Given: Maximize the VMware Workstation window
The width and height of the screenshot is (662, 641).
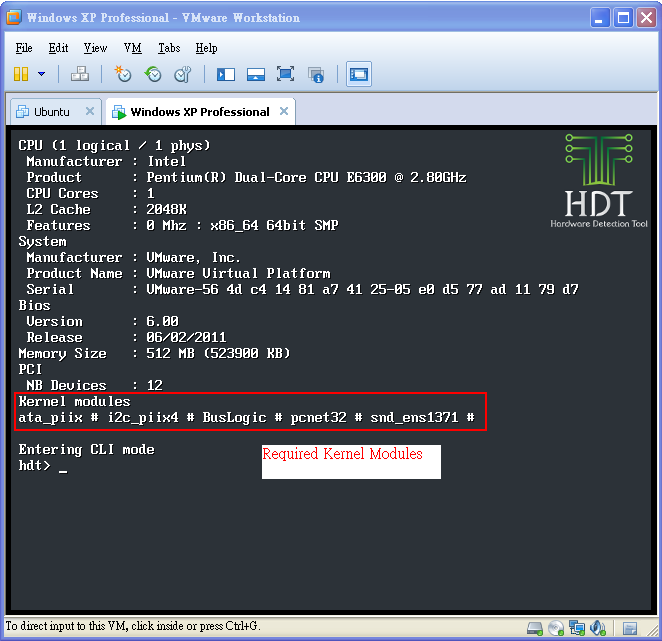Looking at the screenshot, I should click(623, 18).
